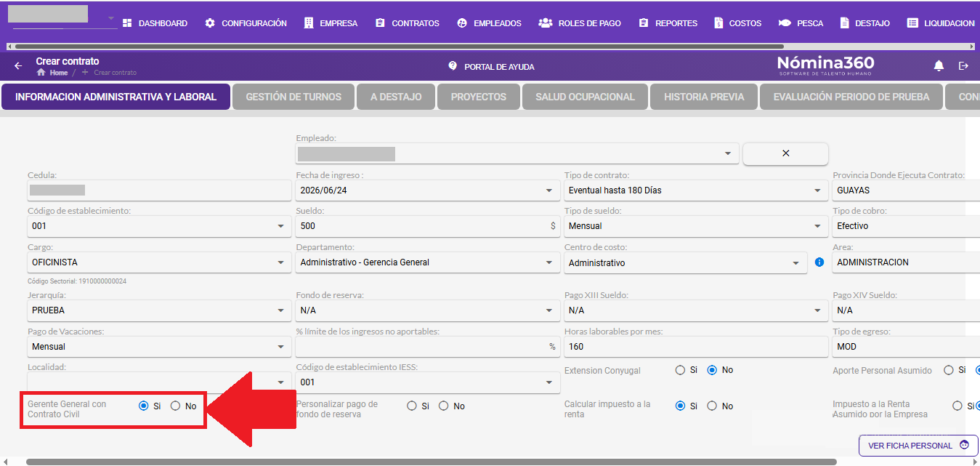Click the Configuración gear icon
This screenshot has height=466, width=980.
210,23
